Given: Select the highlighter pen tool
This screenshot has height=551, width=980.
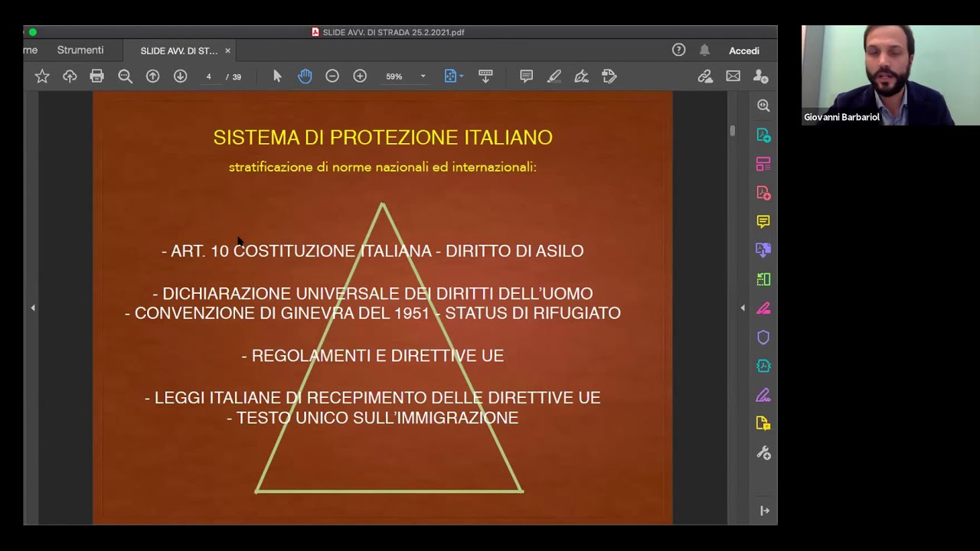Looking at the screenshot, I should [x=554, y=77].
